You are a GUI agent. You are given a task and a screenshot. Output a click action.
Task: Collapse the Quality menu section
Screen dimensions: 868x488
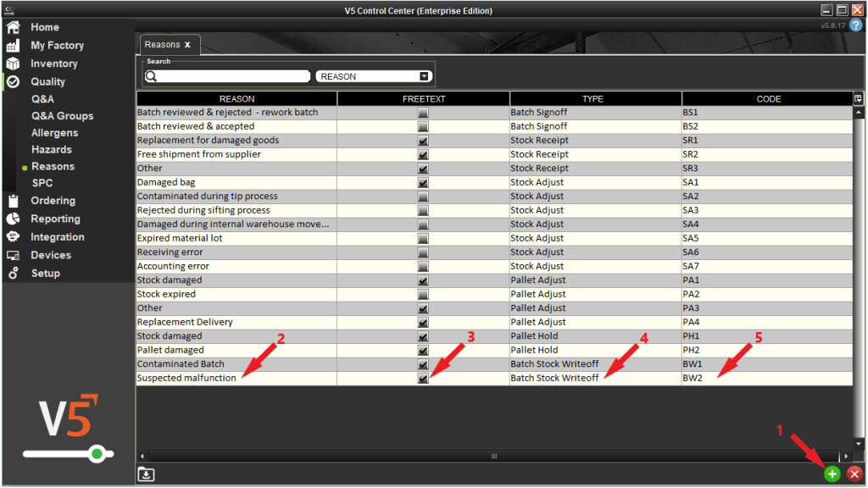pyautogui.click(x=47, y=82)
